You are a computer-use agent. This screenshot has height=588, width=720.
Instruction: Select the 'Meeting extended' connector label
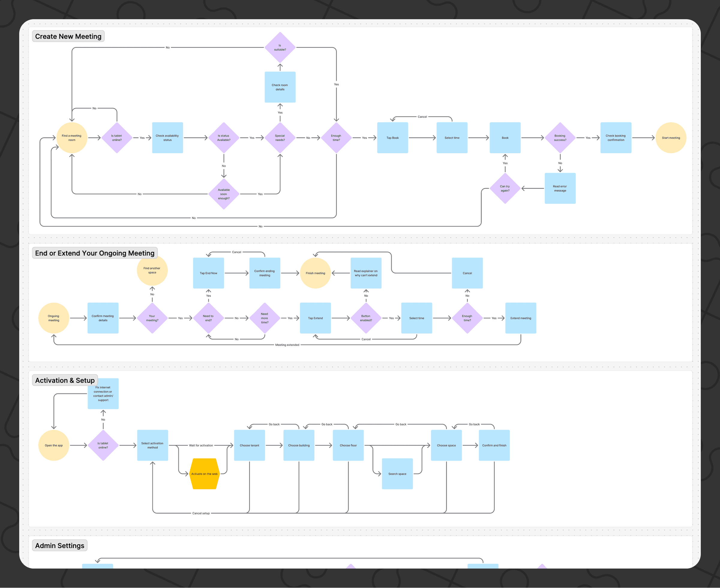(x=287, y=345)
